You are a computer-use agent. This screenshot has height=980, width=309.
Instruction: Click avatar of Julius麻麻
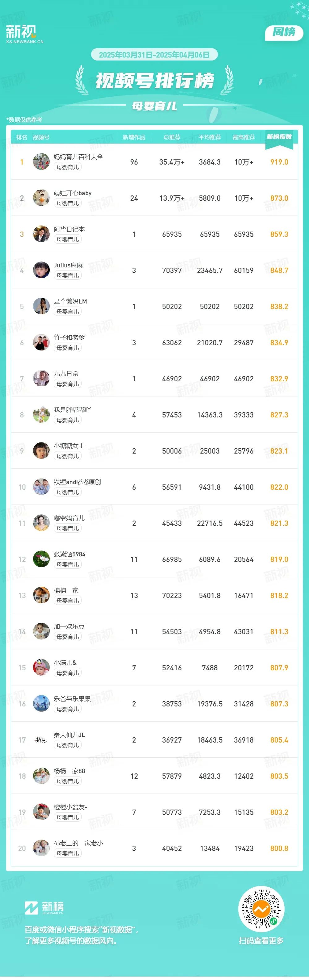coord(41,270)
